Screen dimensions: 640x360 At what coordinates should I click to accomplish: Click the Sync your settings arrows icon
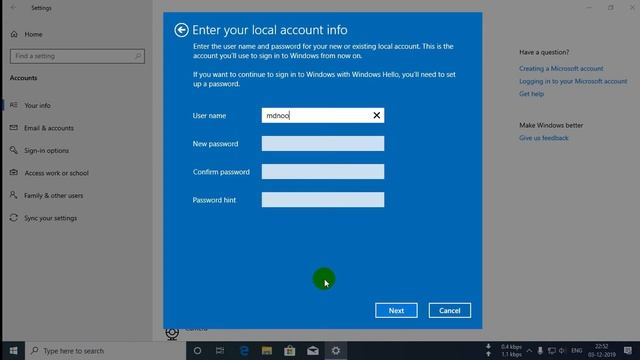[x=14, y=218]
